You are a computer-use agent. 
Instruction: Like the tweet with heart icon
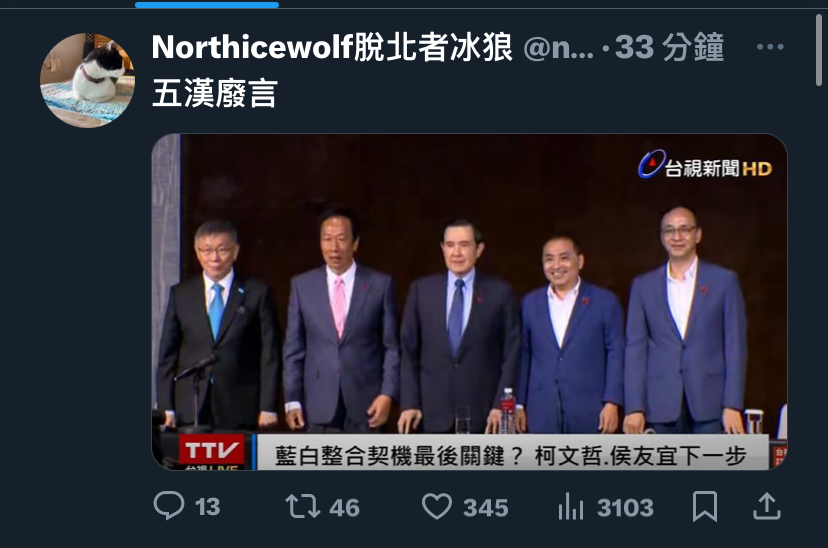tap(437, 506)
